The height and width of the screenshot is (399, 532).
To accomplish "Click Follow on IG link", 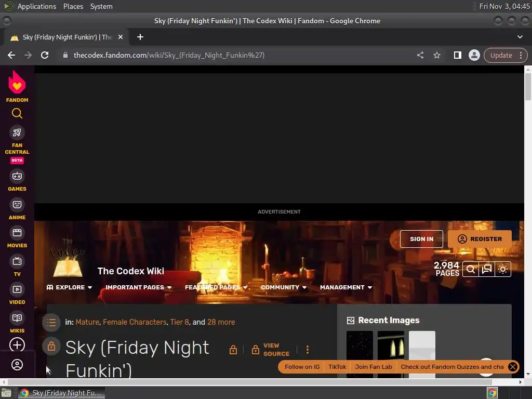I will tap(302, 367).
